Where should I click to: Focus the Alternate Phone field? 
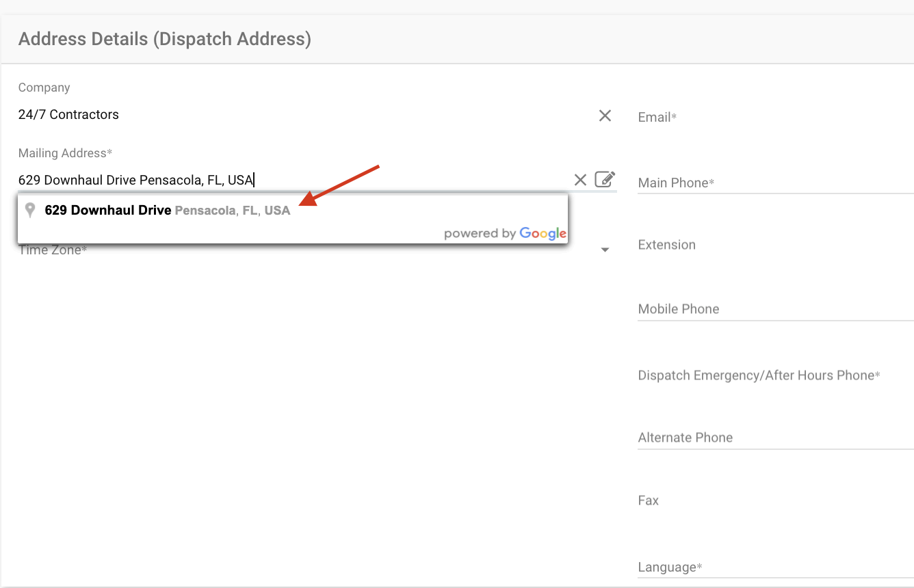773,438
